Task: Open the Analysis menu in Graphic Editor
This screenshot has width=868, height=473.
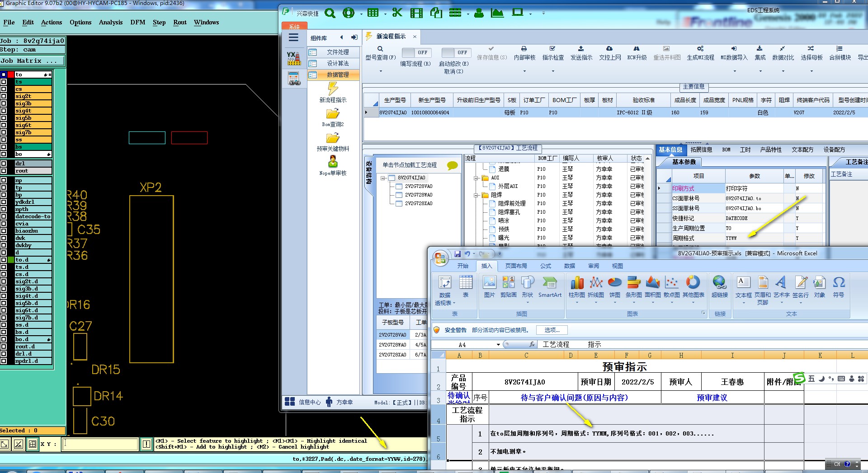Action: [x=111, y=22]
